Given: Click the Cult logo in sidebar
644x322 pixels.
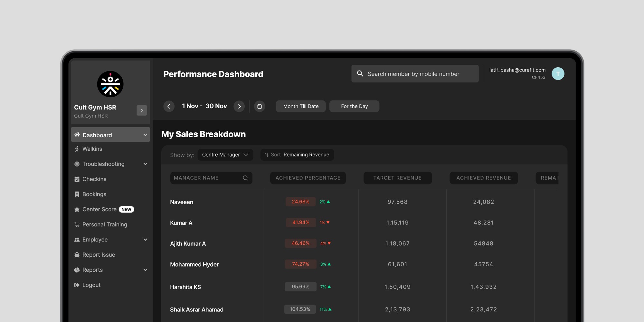Looking at the screenshot, I should 110,84.
